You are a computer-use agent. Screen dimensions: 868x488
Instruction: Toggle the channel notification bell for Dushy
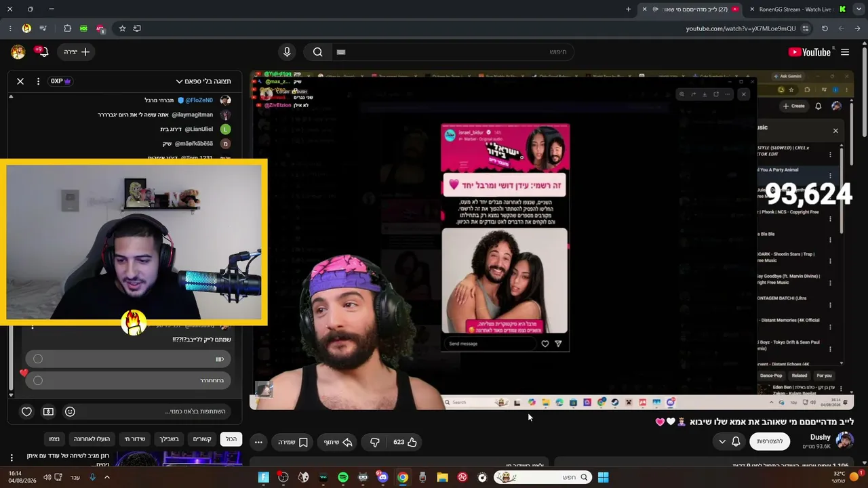coord(736,442)
